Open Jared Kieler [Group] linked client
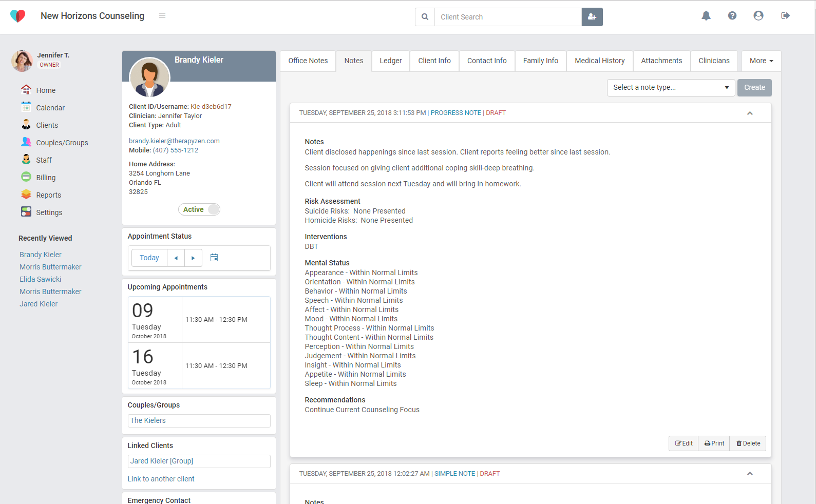This screenshot has height=504, width=816. click(x=162, y=461)
